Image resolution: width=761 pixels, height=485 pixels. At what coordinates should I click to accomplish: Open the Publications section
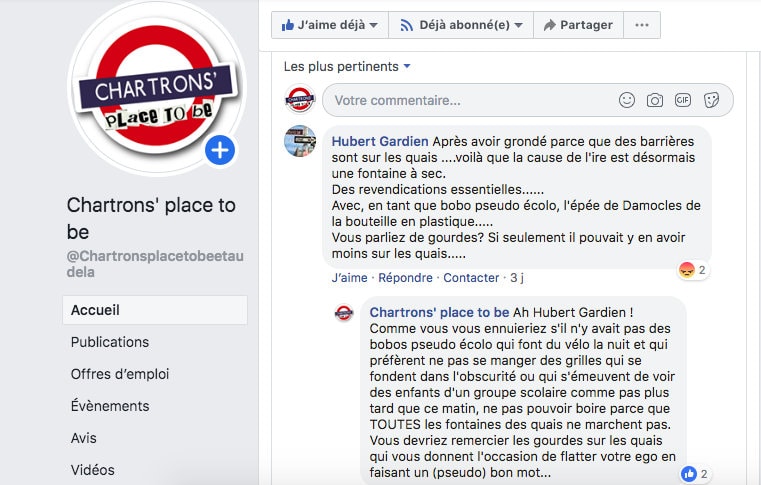[110, 342]
